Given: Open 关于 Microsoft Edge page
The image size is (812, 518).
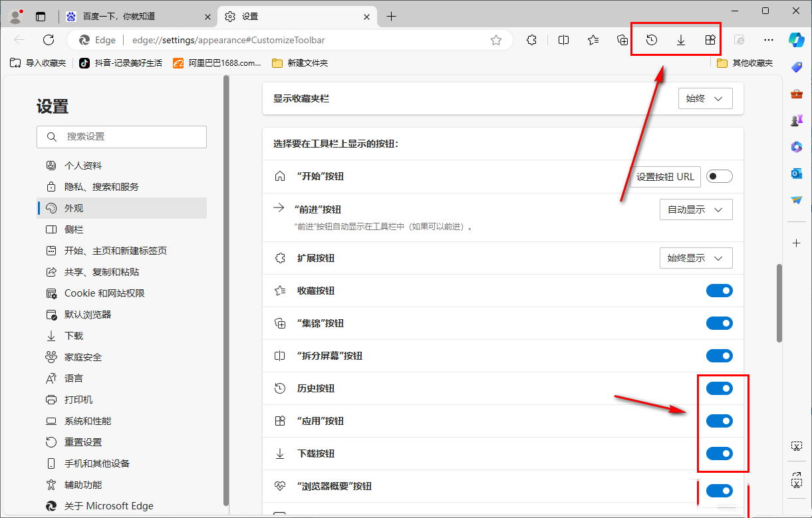Looking at the screenshot, I should click(x=122, y=506).
